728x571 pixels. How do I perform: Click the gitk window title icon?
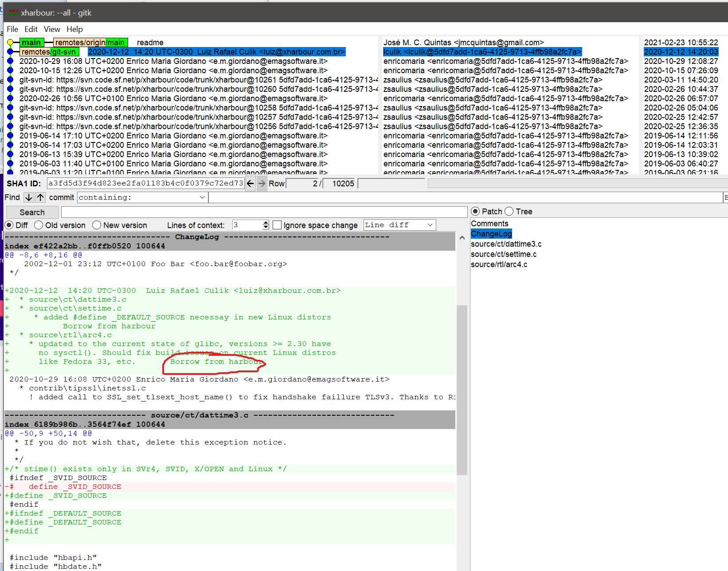(x=14, y=13)
